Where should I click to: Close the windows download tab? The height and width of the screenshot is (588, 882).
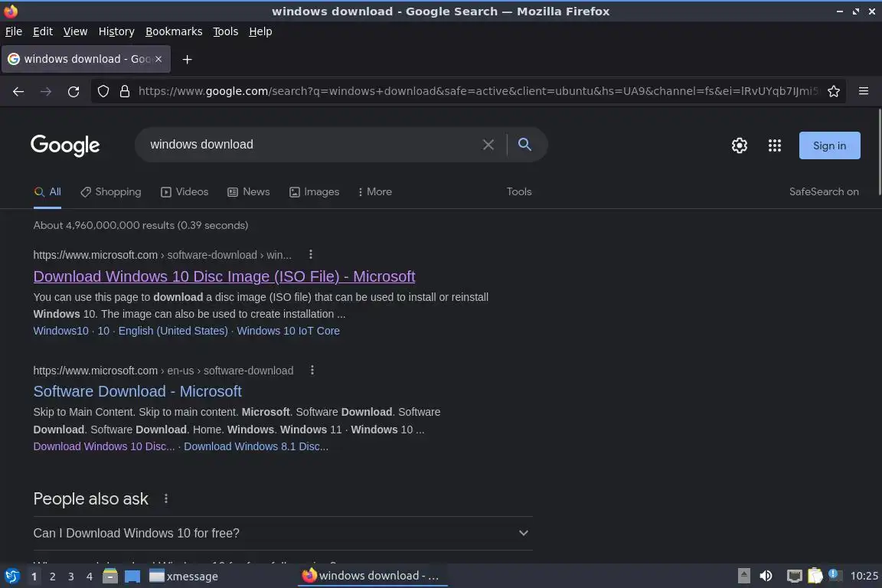tap(158, 59)
